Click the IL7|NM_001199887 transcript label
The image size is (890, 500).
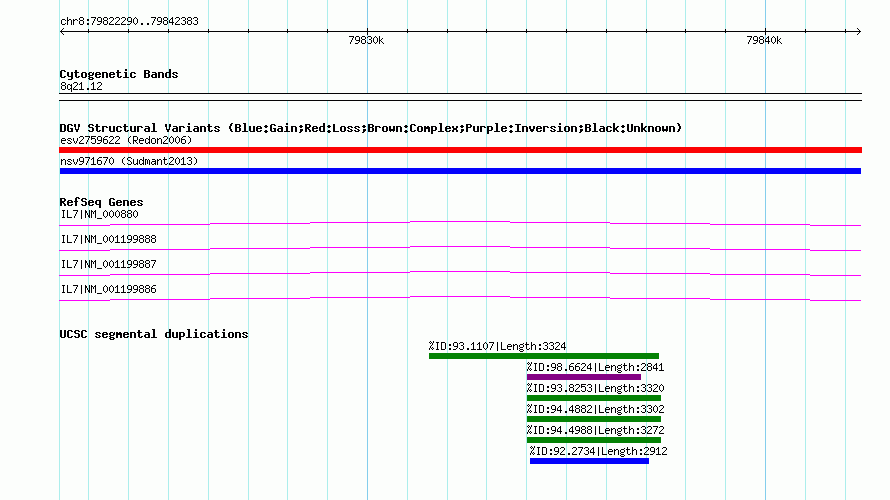point(108,264)
